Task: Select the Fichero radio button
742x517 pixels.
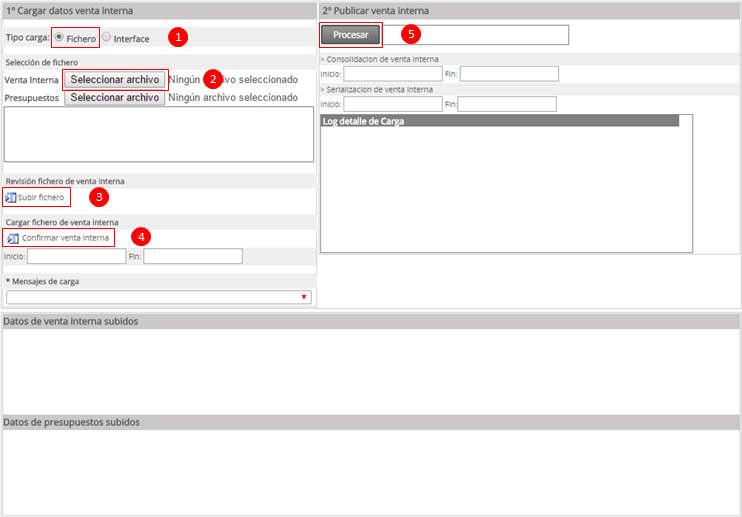Action: [x=59, y=36]
